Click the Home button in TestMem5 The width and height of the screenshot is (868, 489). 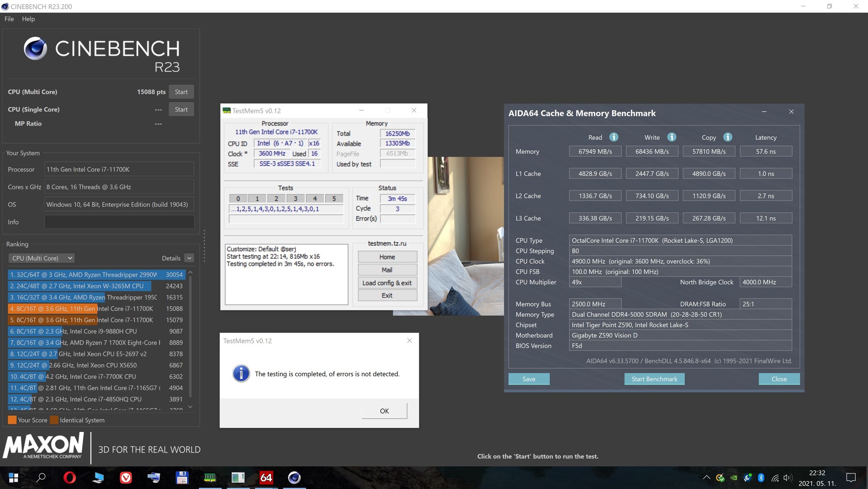click(x=387, y=257)
